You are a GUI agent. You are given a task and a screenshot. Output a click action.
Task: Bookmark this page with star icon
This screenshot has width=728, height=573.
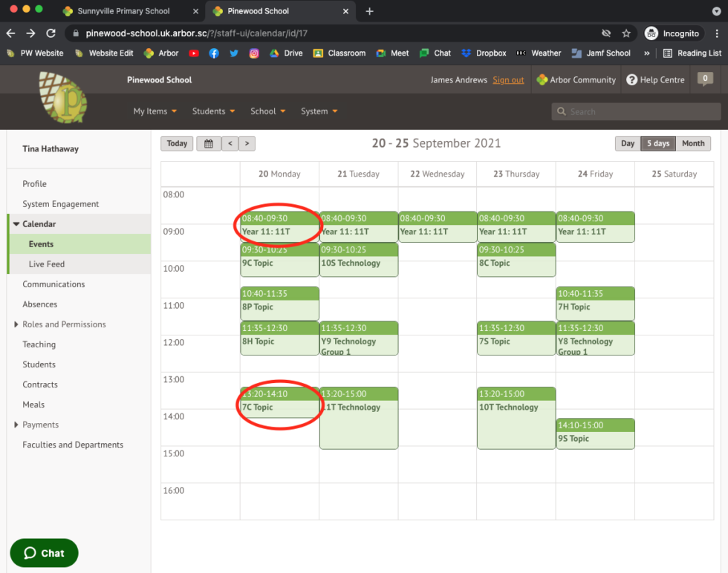point(626,33)
